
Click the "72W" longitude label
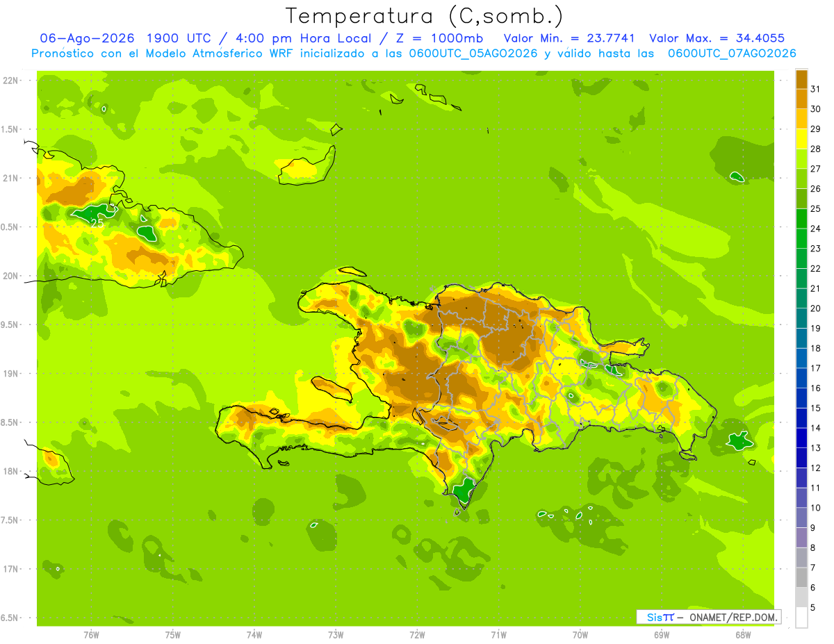pyautogui.click(x=417, y=635)
